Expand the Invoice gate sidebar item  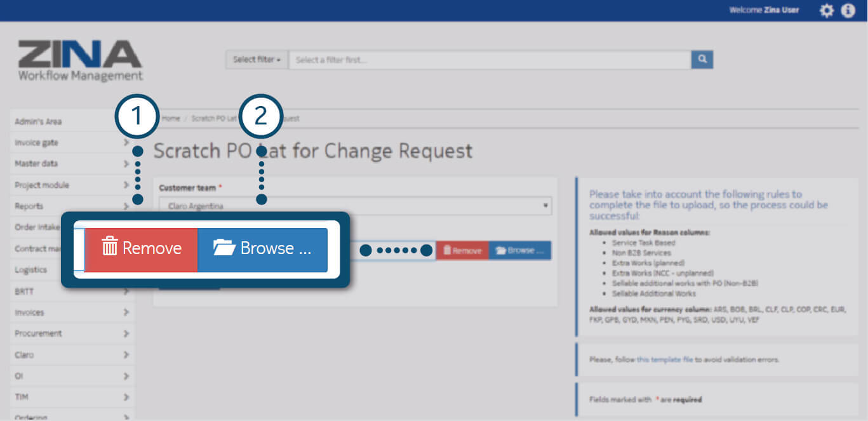pos(71,143)
